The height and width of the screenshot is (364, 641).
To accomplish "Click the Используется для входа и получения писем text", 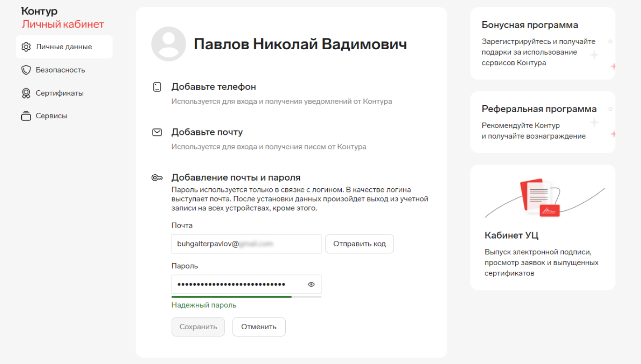I will [269, 147].
